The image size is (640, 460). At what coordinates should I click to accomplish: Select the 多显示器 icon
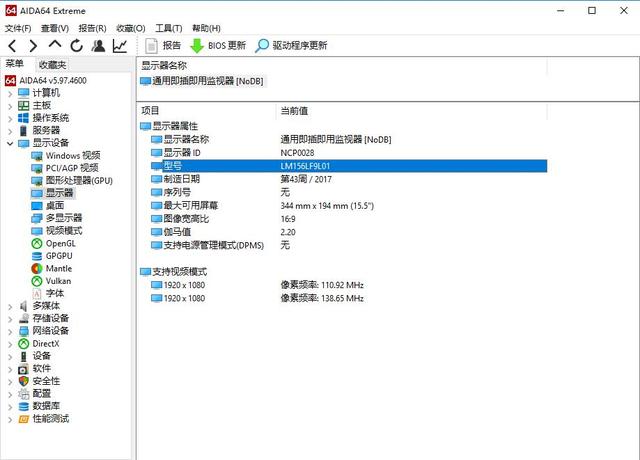(x=37, y=218)
